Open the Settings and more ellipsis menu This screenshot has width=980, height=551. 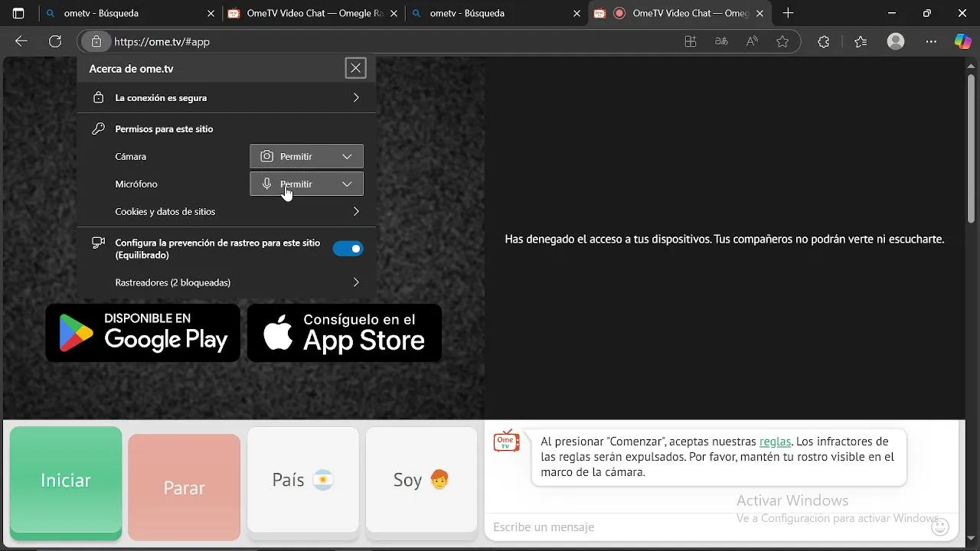(931, 42)
